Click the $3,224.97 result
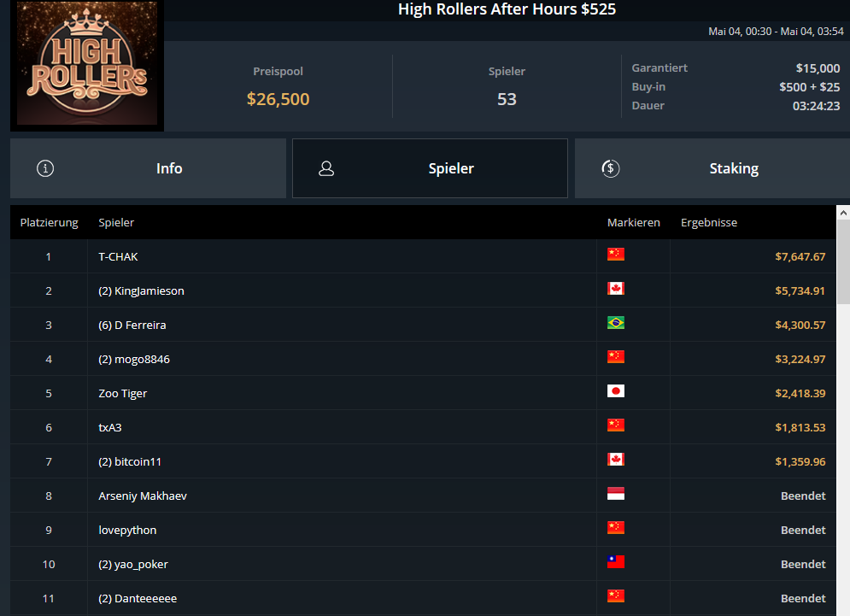850x616 pixels. 800,359
